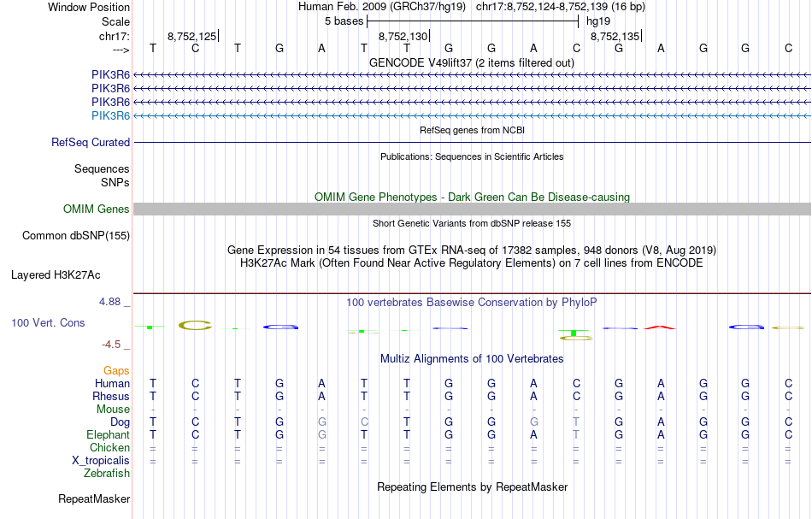Open the OMIM Genes track label
Viewport: 812px width, 519px height.
pyautogui.click(x=96, y=209)
